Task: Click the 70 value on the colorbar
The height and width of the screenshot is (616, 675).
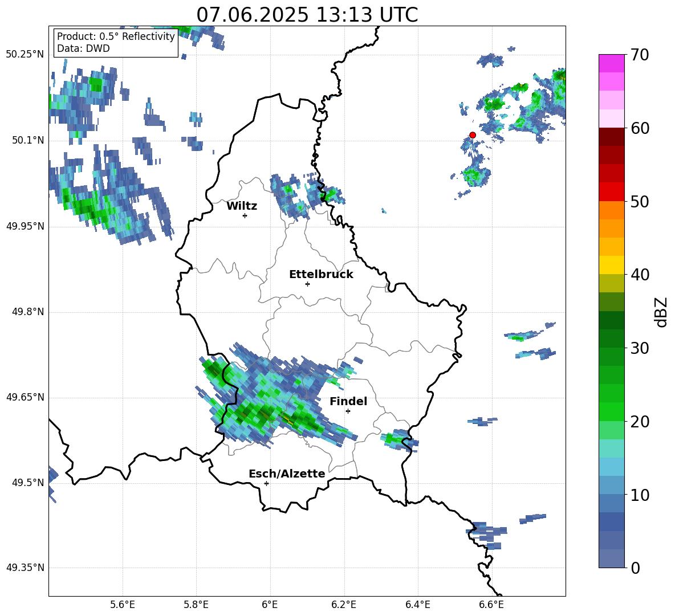Action: coord(639,55)
